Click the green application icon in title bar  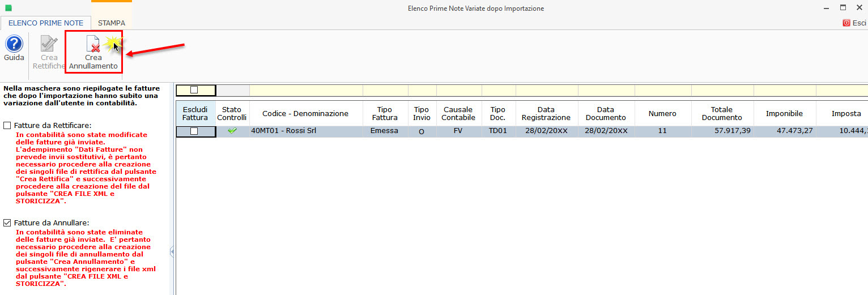(8, 8)
